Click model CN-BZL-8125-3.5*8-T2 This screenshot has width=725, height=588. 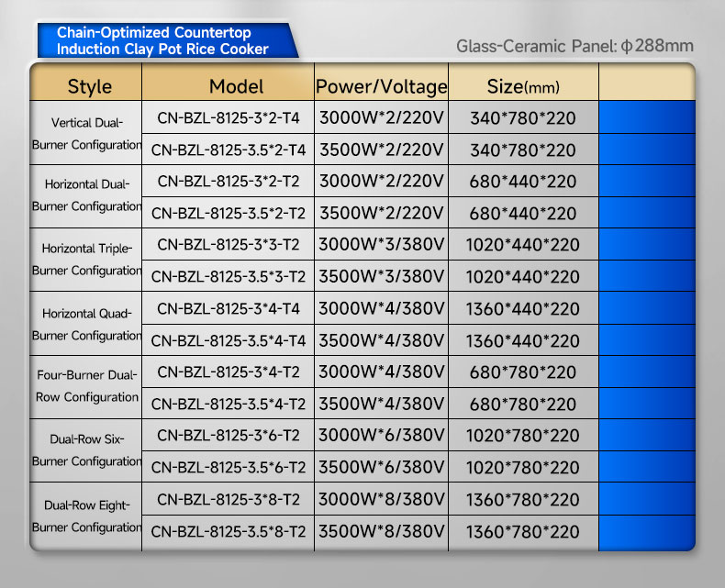coord(228,531)
